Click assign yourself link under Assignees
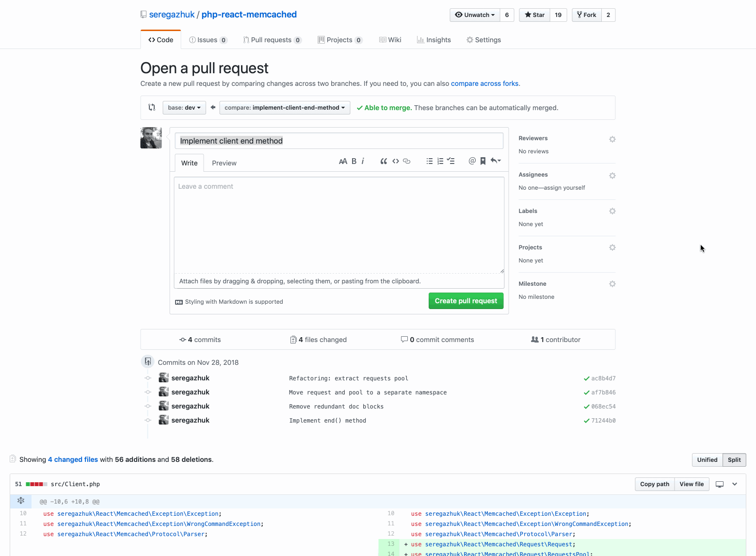Image resolution: width=756 pixels, height=556 pixels. pyautogui.click(x=564, y=188)
